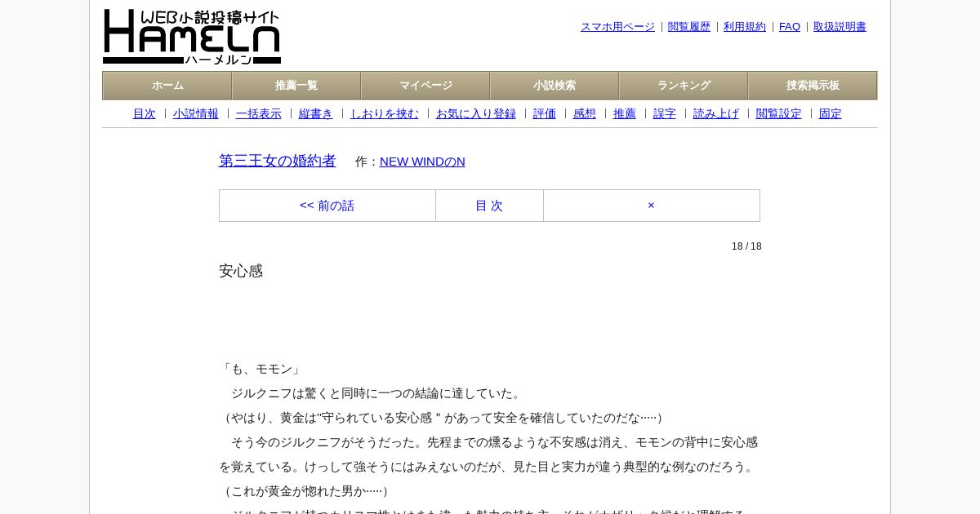980x514 pixels.
Task: Open the スマホ用ページ link
Action: tap(617, 27)
